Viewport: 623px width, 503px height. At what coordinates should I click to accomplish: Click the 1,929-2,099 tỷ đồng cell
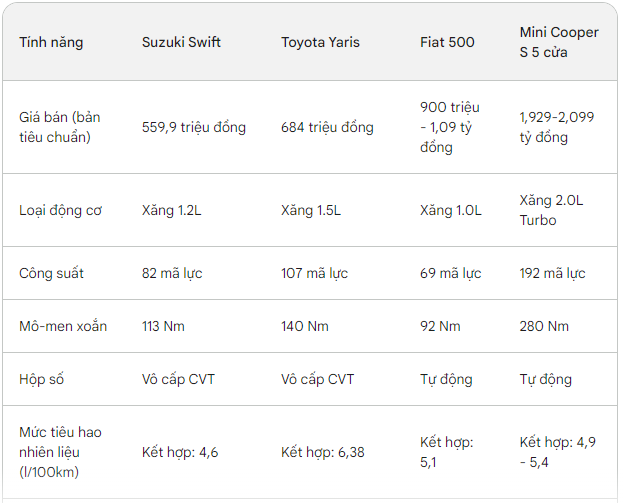coord(557,127)
